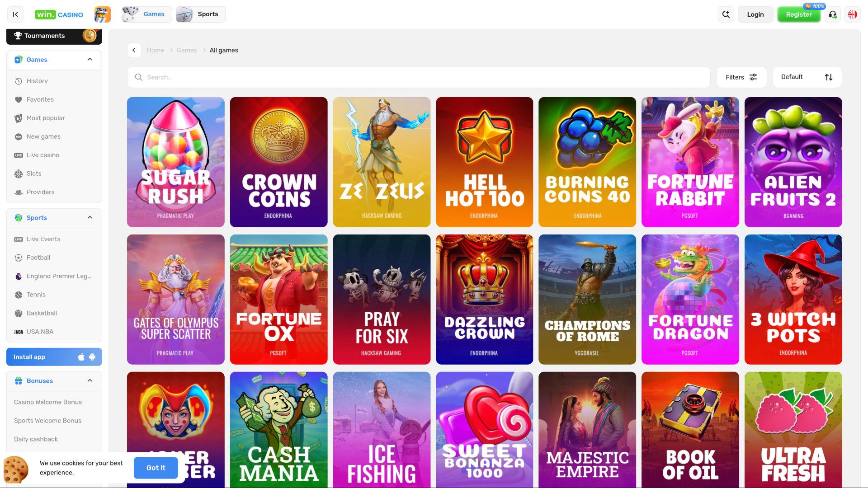Viewport: 868px width, 488px height.
Task: Open Favorites heart item
Action: click(54, 99)
